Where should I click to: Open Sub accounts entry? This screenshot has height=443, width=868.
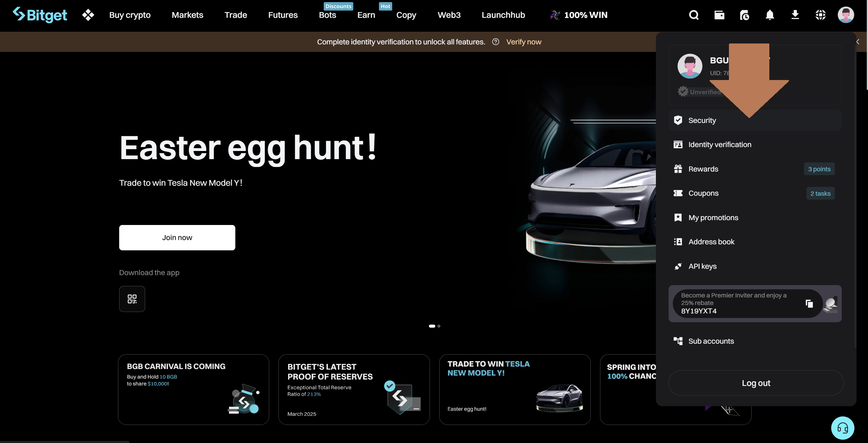(755, 341)
